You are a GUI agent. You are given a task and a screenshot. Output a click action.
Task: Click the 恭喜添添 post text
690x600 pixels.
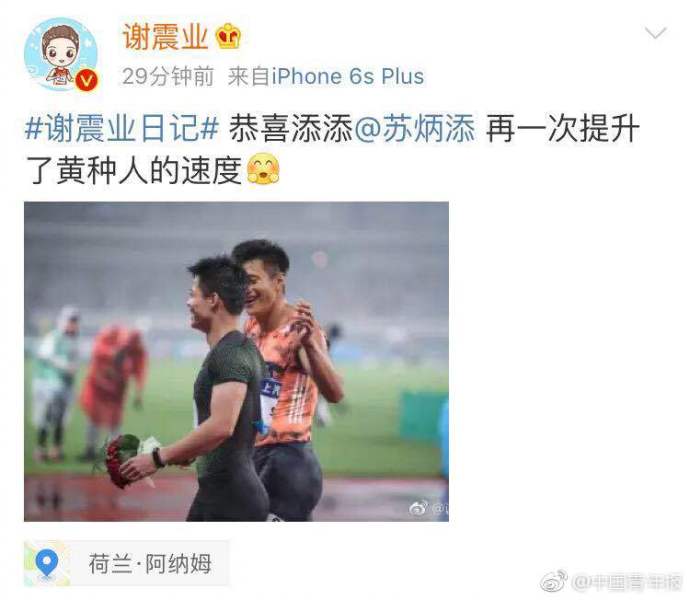pyautogui.click(x=291, y=129)
